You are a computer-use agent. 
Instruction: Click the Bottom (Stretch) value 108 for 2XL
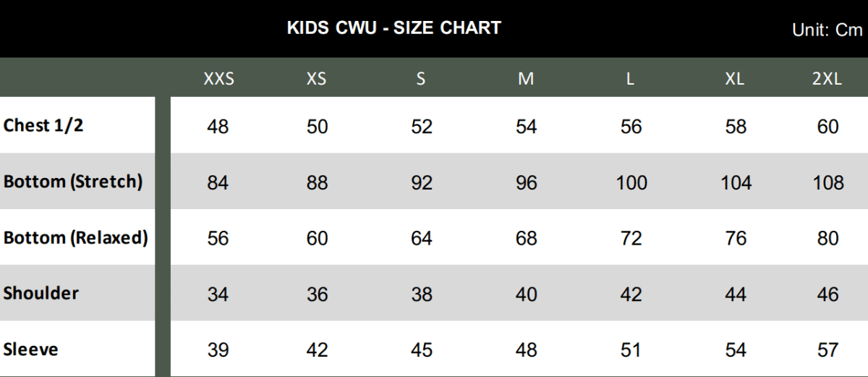pyautogui.click(x=828, y=182)
